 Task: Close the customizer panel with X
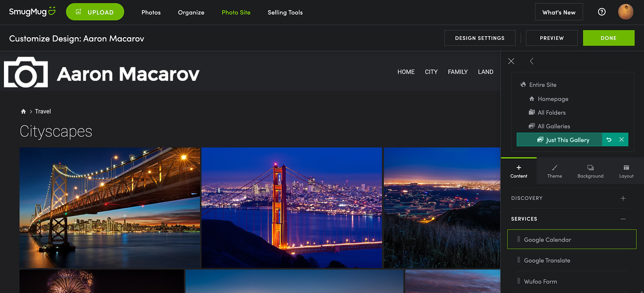(x=511, y=61)
